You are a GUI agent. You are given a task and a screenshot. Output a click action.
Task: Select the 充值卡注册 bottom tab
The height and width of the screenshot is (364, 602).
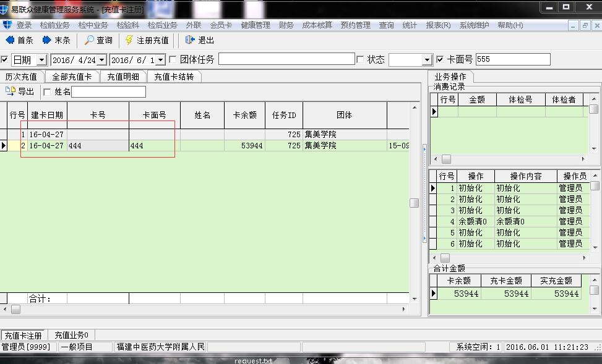coord(23,335)
